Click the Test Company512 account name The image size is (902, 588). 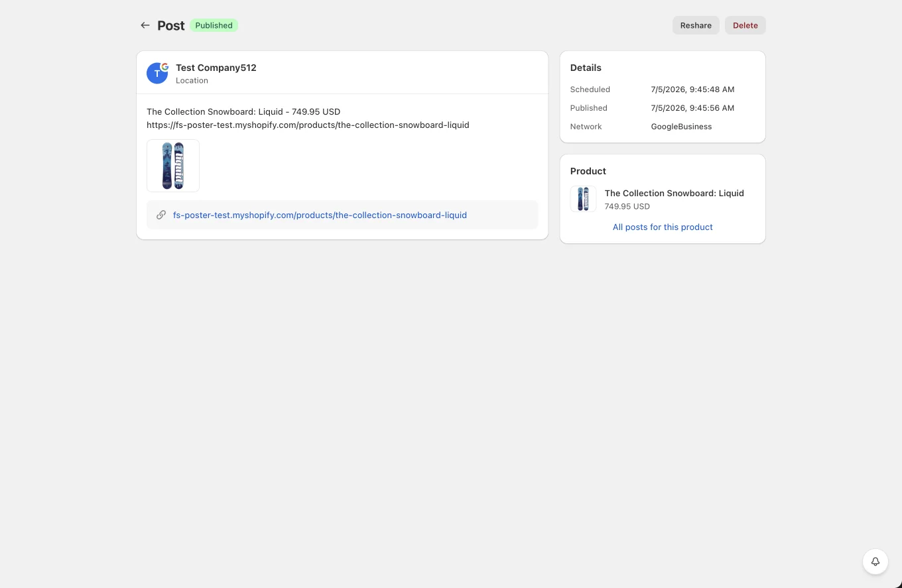tap(216, 68)
